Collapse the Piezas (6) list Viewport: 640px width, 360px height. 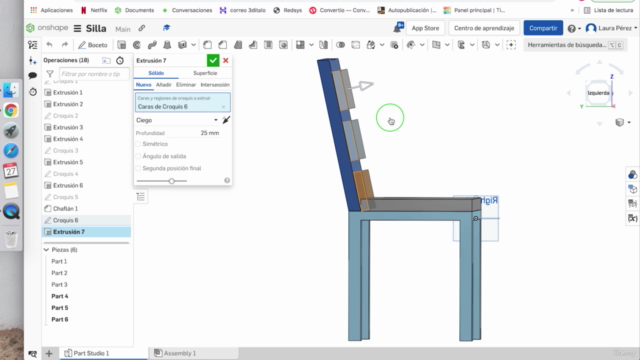point(46,250)
